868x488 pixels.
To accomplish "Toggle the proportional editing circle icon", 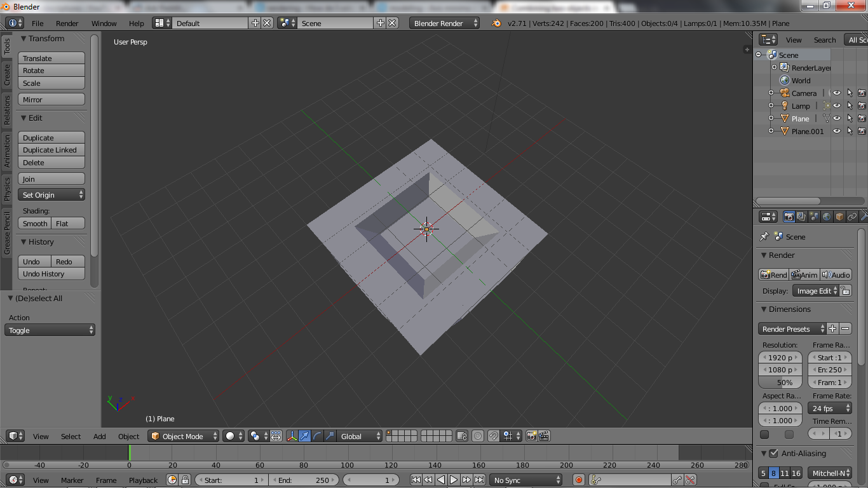I will pos(478,436).
